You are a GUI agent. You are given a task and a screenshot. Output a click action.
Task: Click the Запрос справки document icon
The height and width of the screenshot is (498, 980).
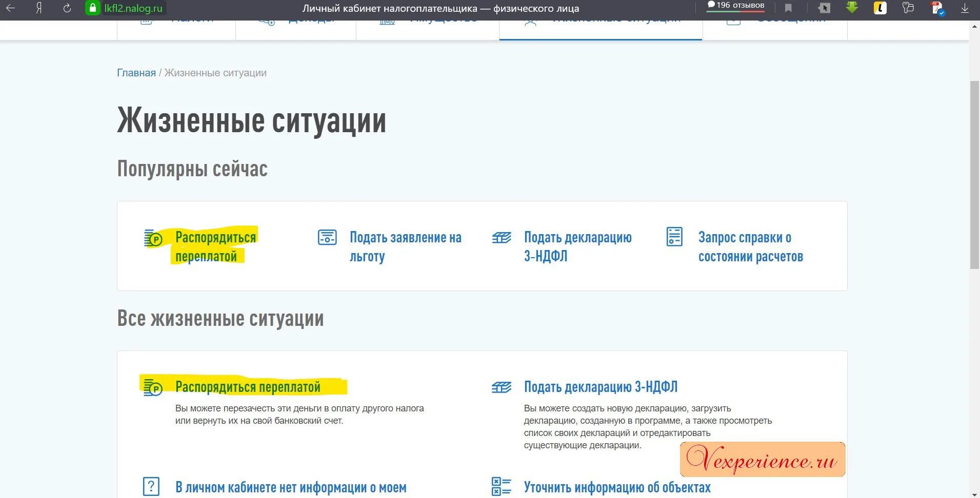[674, 237]
